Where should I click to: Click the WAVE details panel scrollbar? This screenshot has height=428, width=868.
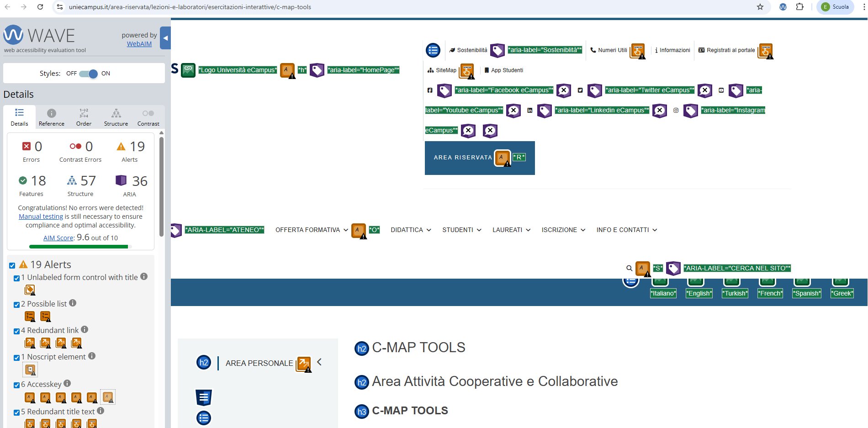tap(161, 187)
